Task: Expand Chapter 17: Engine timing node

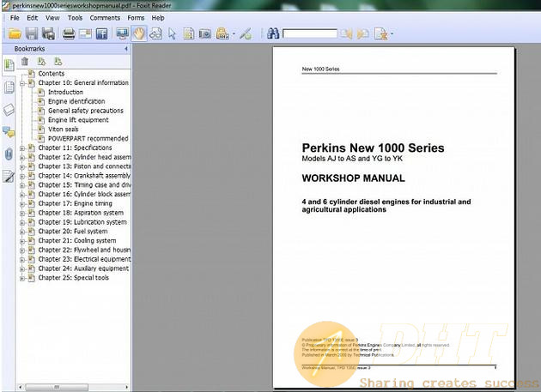Action: [x=22, y=204]
